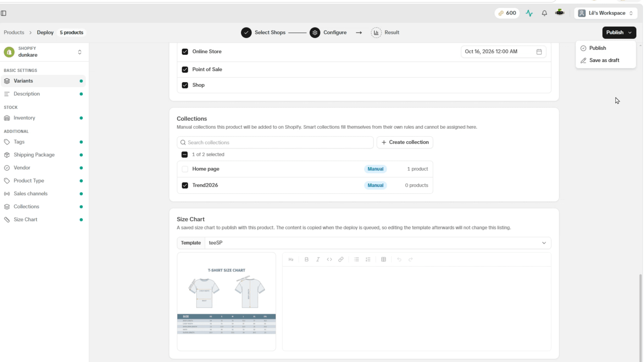
Task: Open Variants settings in sidebar
Action: [x=43, y=81]
